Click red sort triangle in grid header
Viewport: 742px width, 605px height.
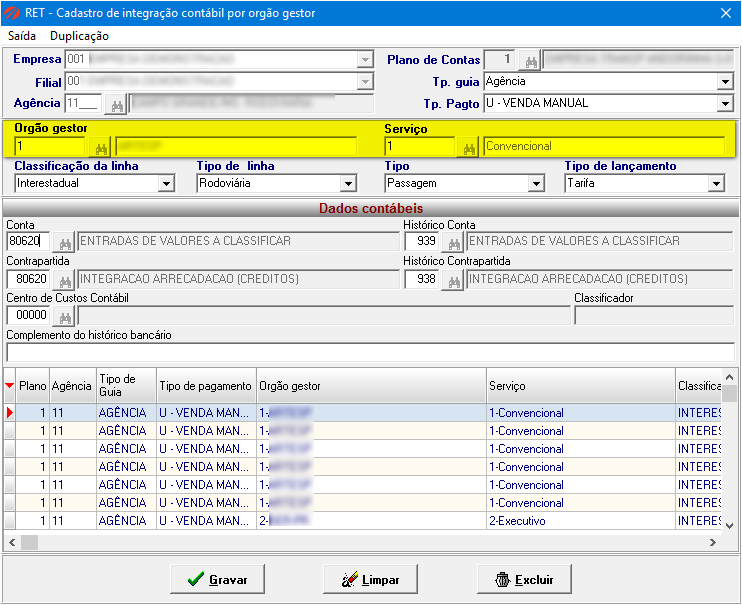[9, 386]
